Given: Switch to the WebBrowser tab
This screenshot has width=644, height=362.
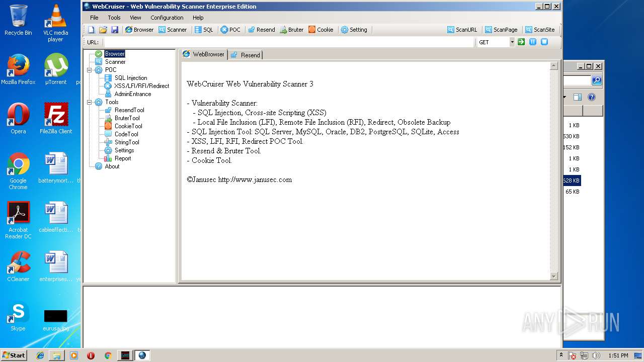Looking at the screenshot, I should point(204,54).
